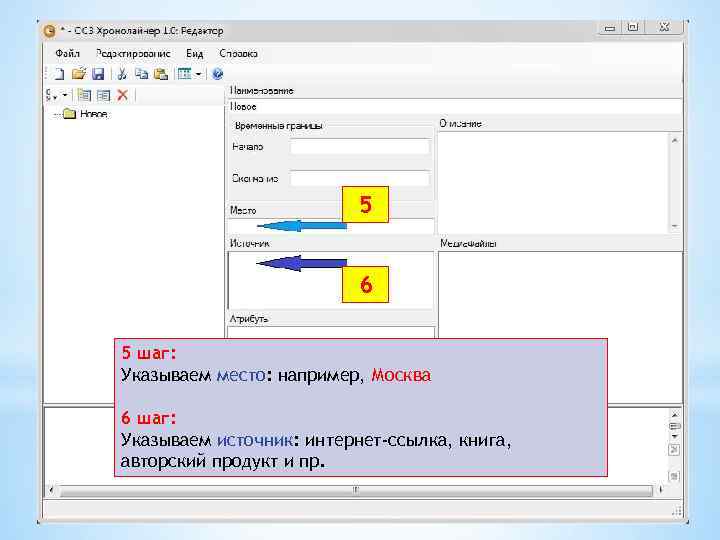Click the Окончание date input field
This screenshot has width=720, height=540.
[360, 179]
